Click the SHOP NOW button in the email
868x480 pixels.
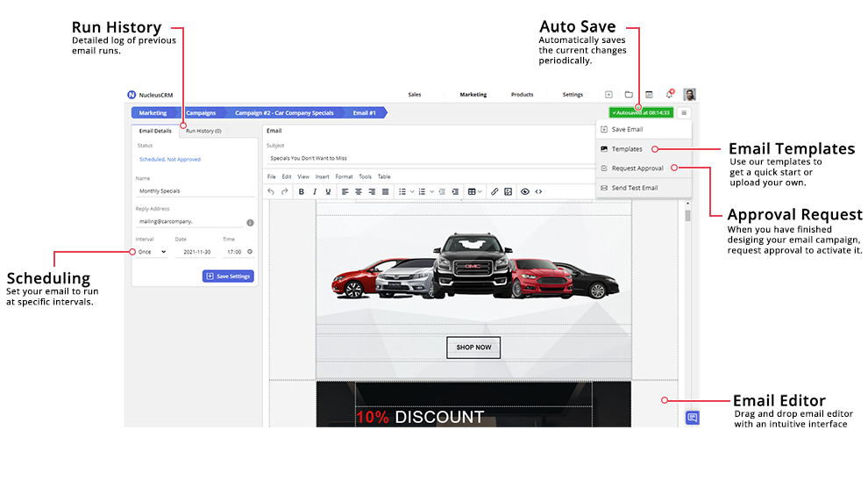(473, 347)
